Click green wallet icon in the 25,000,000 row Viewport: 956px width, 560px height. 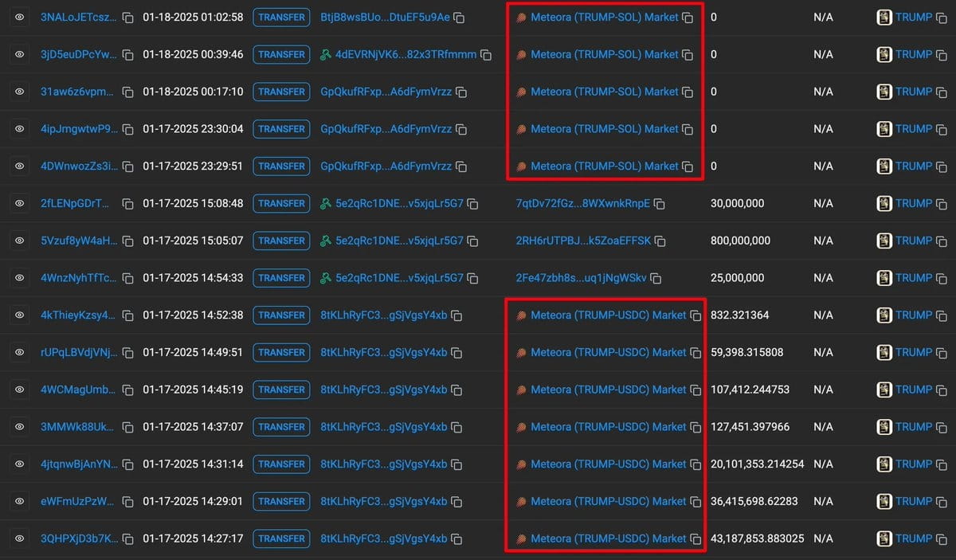coord(325,278)
